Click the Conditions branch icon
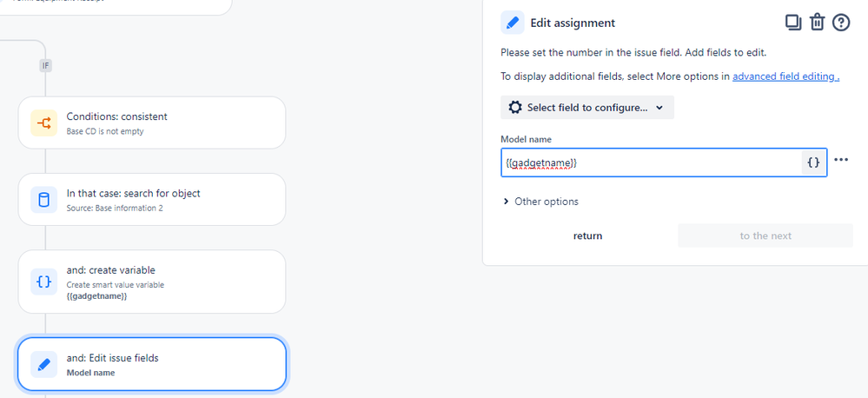The height and width of the screenshot is (398, 868). pyautogui.click(x=43, y=123)
